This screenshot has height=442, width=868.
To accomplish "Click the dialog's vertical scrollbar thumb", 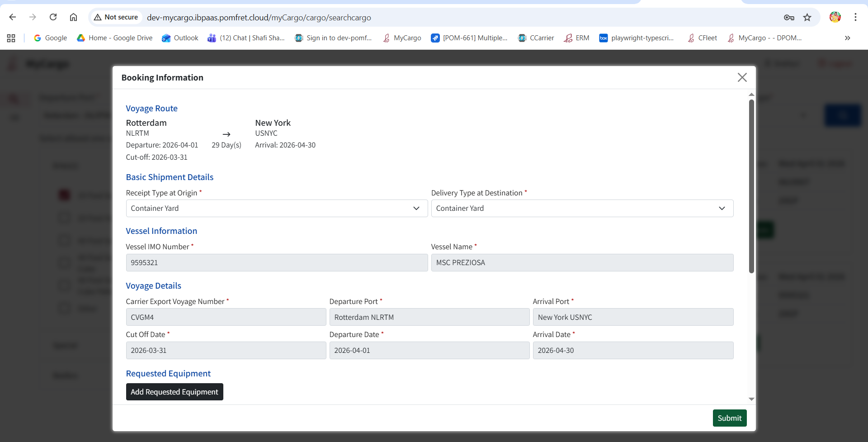I will click(751, 185).
